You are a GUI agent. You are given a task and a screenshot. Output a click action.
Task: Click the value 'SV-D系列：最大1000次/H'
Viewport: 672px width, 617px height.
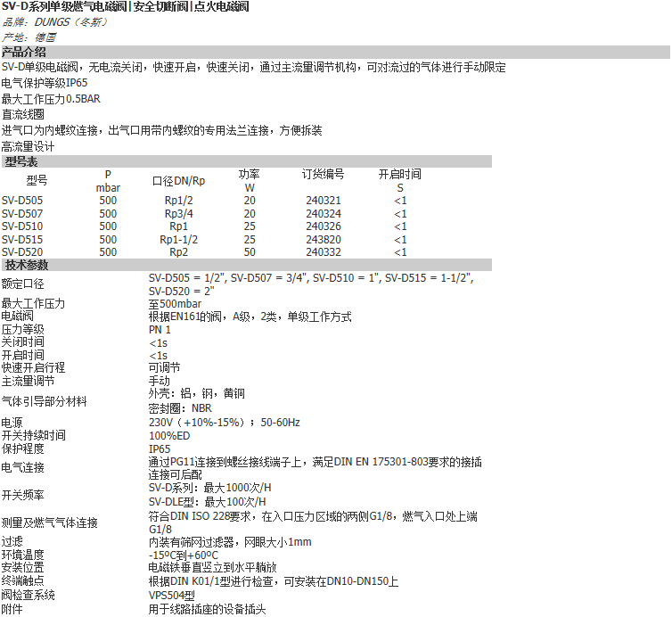209,488
